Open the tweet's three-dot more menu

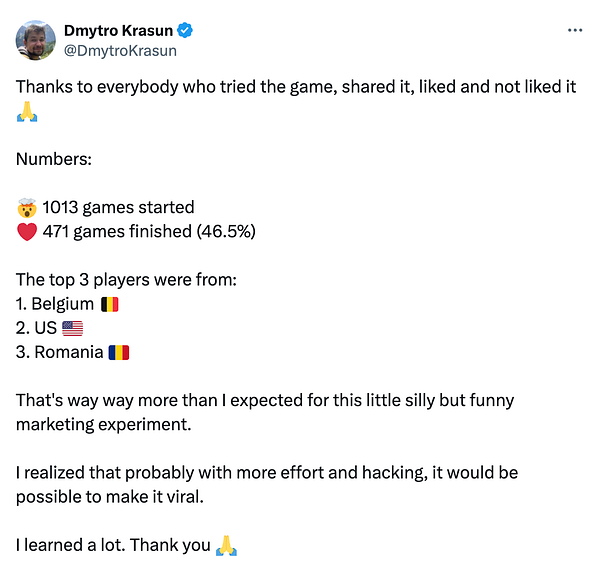pyautogui.click(x=574, y=30)
